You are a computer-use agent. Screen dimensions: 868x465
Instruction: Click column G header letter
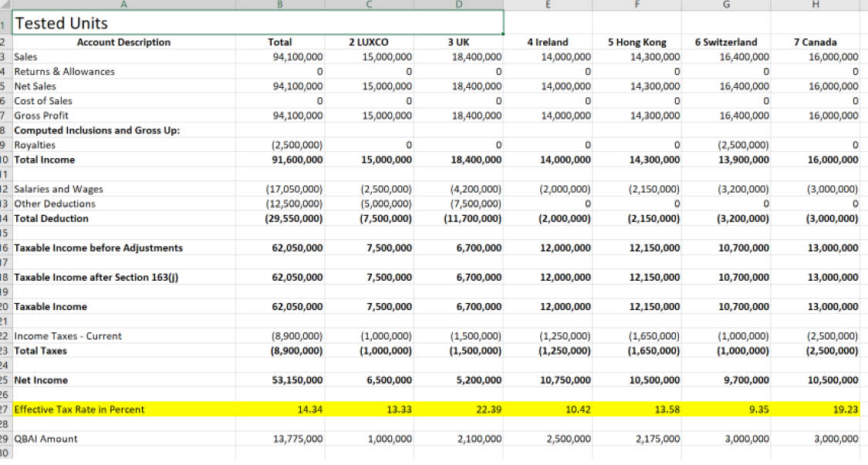(726, 5)
